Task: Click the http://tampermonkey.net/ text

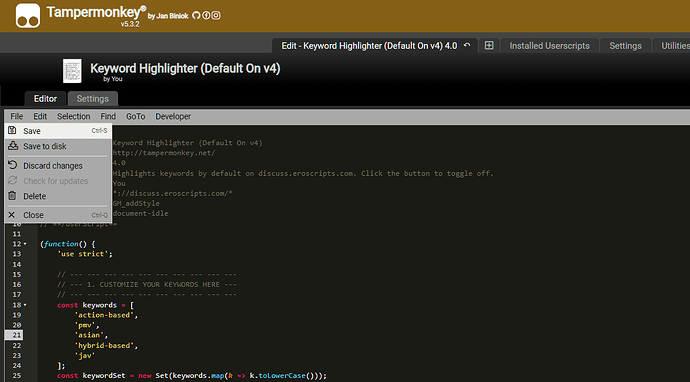Action: (x=164, y=153)
